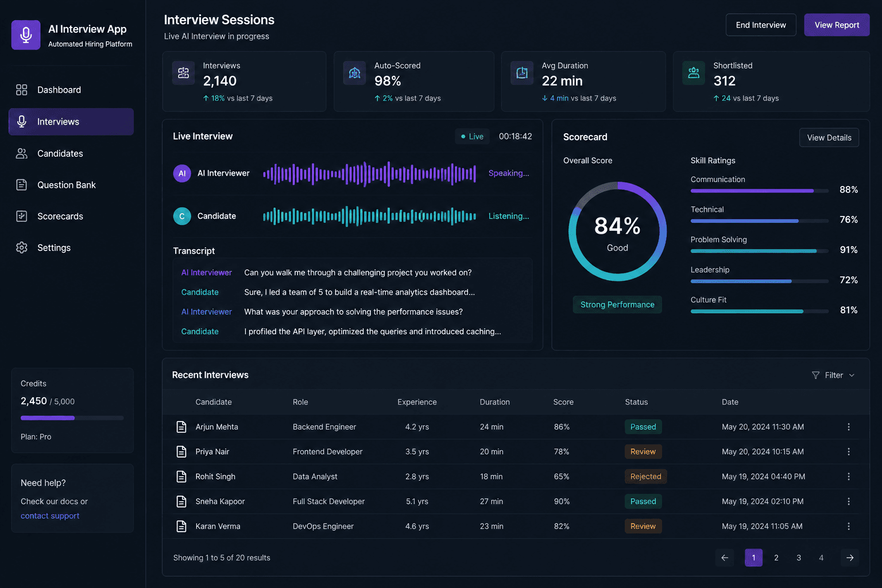
Task: Click the Strong Performance badge
Action: (x=617, y=304)
